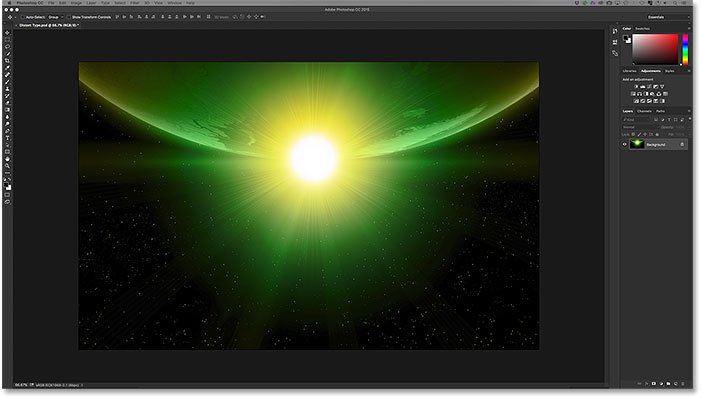Select the Lasso tool
The width and height of the screenshot is (701, 398).
coord(8,47)
